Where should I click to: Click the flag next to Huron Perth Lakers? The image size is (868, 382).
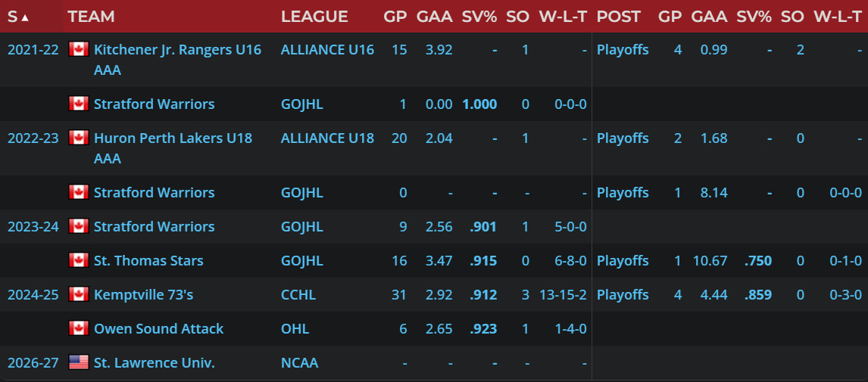click(x=79, y=138)
